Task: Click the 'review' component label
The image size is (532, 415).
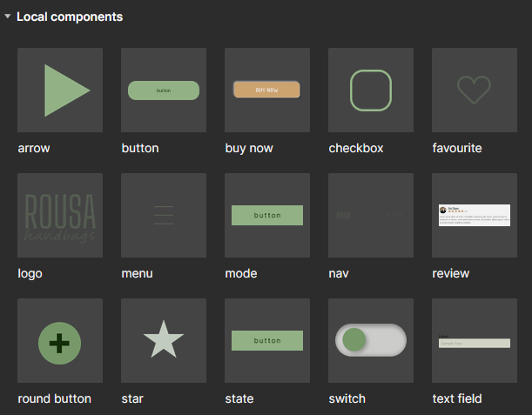Action: (x=450, y=273)
